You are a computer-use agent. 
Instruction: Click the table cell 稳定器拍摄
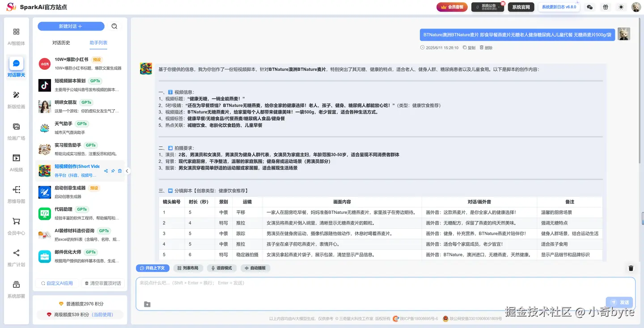(x=247, y=255)
